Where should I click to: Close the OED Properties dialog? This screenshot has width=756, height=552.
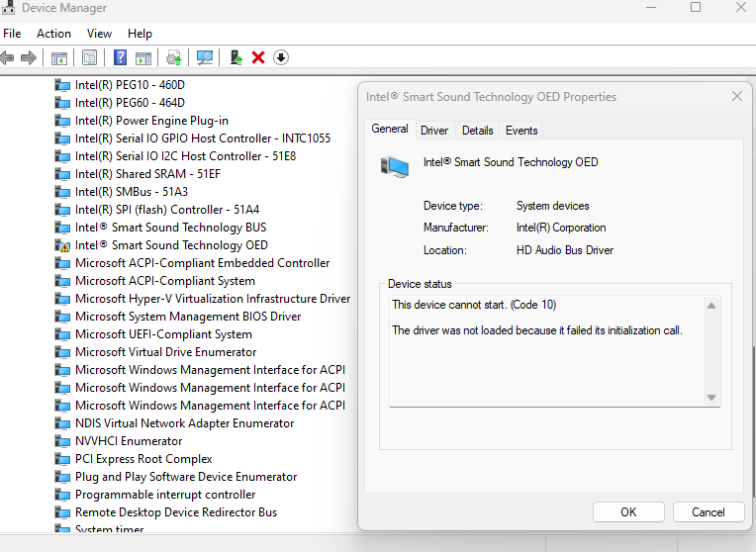pyautogui.click(x=737, y=96)
